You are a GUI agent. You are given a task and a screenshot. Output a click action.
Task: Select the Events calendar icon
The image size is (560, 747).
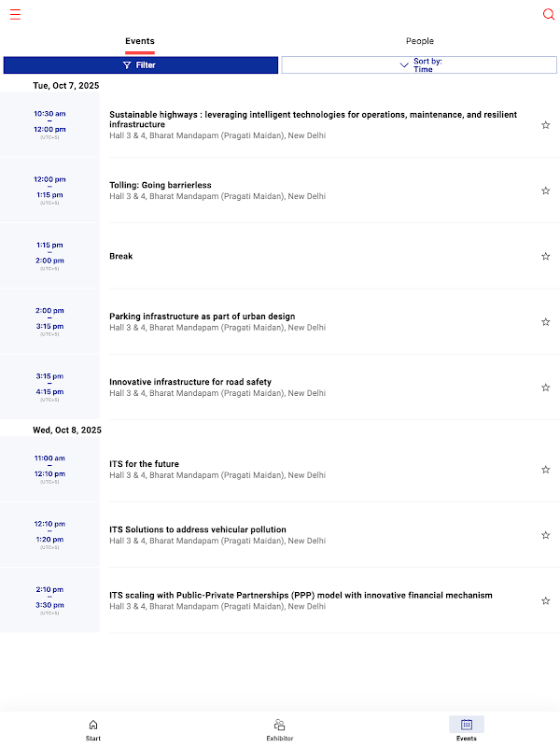(x=467, y=725)
